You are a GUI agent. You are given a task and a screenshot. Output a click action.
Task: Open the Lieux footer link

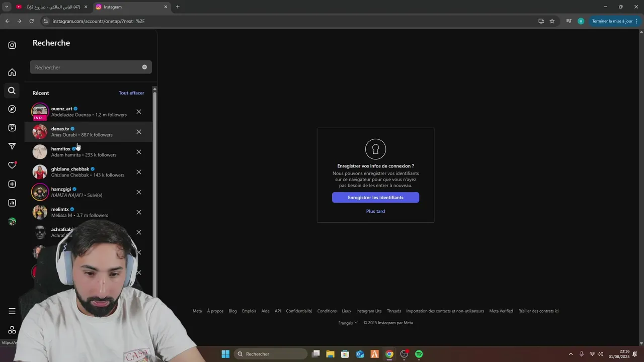[347, 311]
